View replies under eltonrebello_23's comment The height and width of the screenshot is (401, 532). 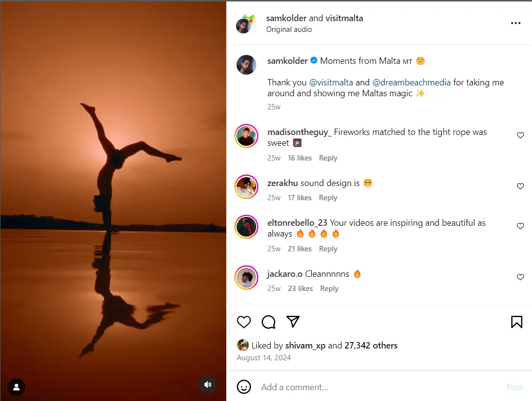click(328, 249)
